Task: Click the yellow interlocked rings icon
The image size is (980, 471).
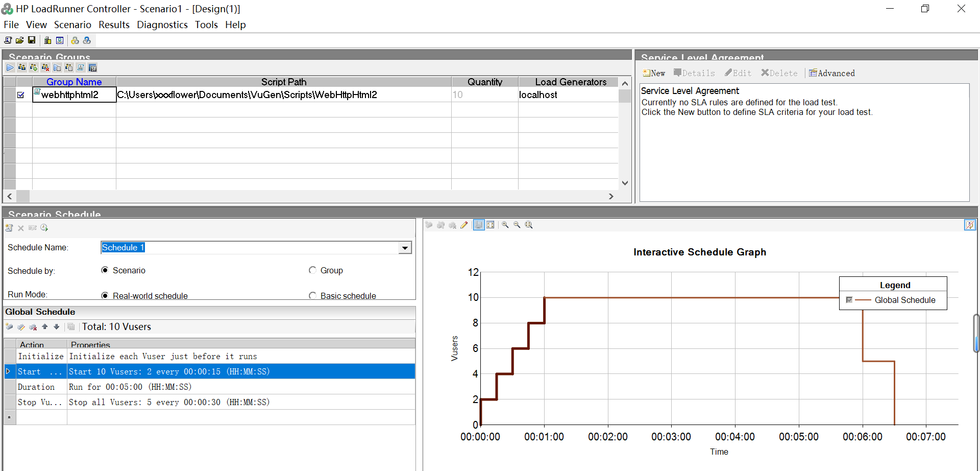Action: (x=75, y=40)
